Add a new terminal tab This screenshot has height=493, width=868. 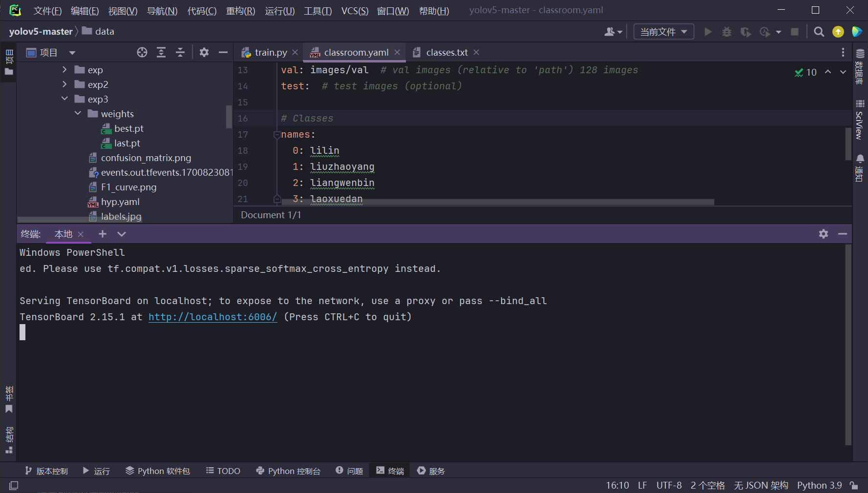[x=103, y=234]
